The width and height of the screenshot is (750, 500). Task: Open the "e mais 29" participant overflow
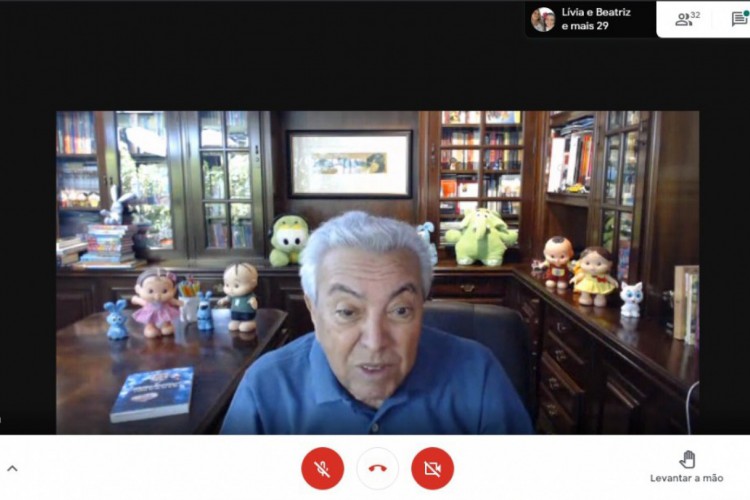[x=585, y=26]
